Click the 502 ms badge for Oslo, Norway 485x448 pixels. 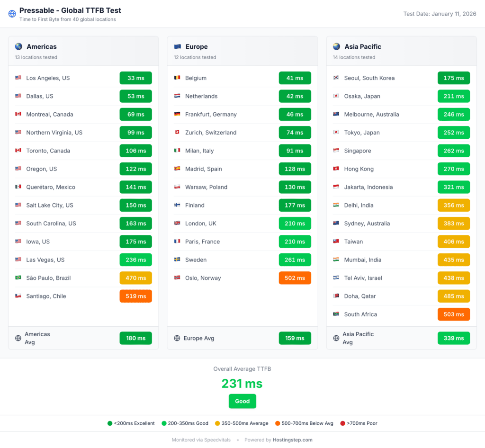pyautogui.click(x=295, y=278)
